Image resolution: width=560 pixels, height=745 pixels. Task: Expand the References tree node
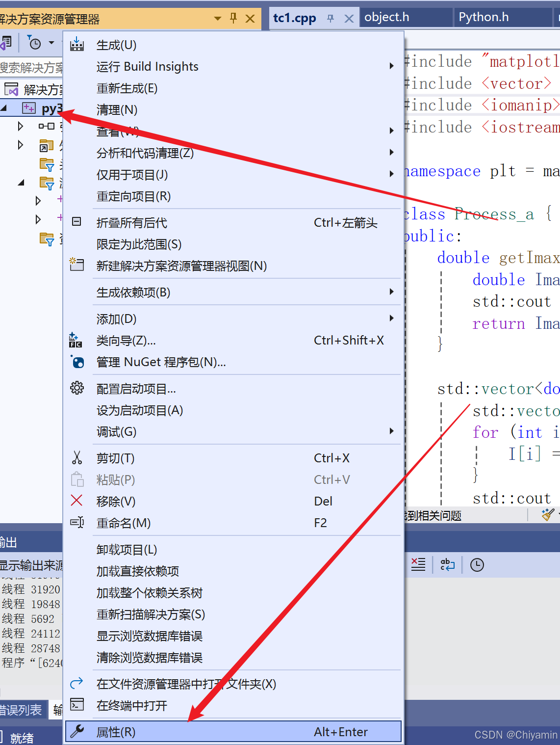click(21, 126)
